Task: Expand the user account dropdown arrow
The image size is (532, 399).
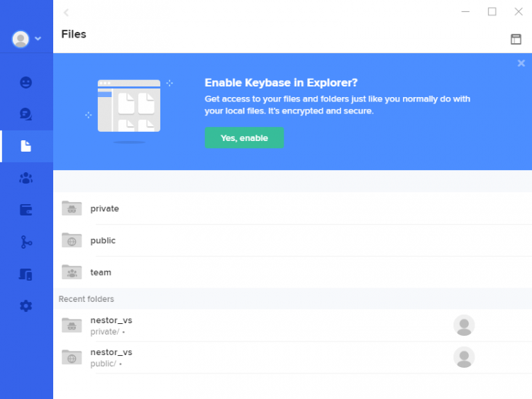Action: click(x=38, y=39)
